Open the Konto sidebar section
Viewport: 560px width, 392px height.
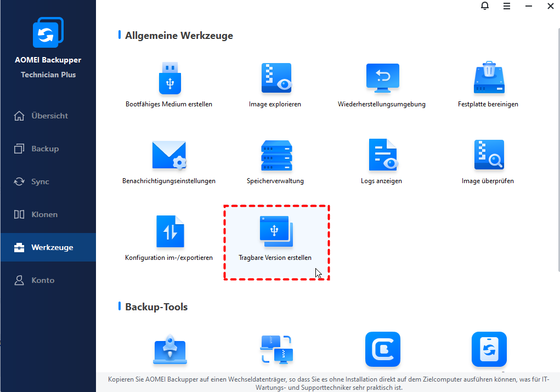pyautogui.click(x=48, y=280)
